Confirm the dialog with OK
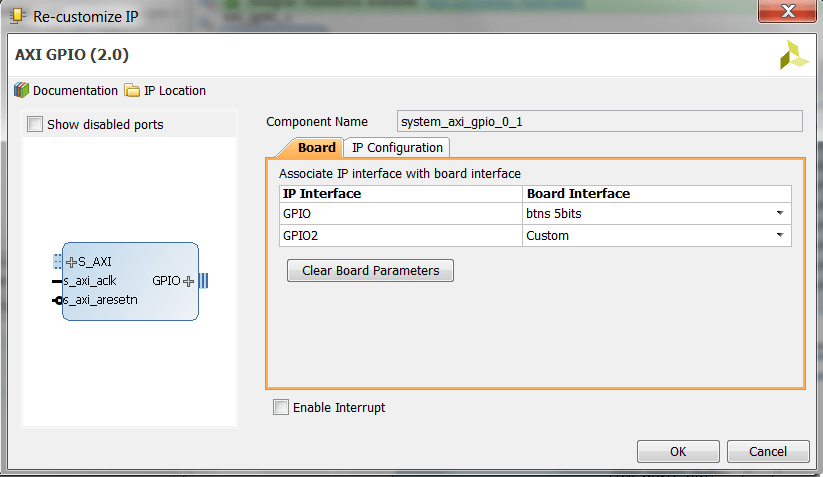This screenshot has height=477, width=823. coord(678,451)
